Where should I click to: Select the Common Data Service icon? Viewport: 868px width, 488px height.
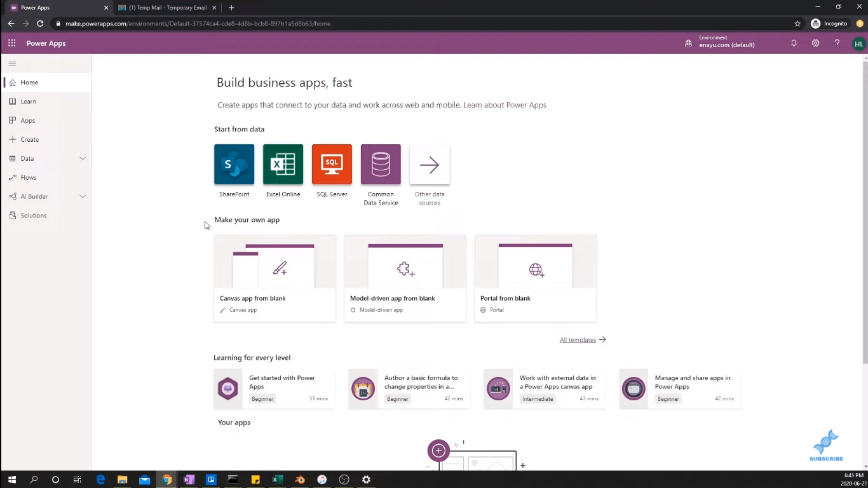click(x=381, y=164)
